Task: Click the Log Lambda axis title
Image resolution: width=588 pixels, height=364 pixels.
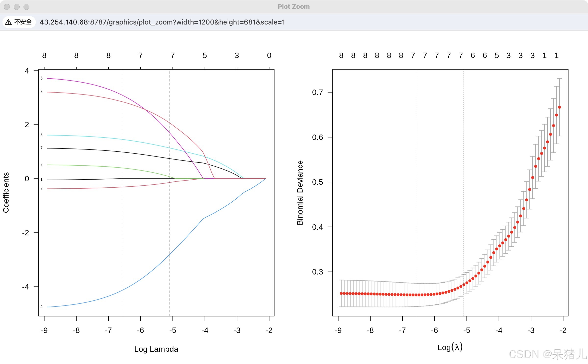Action: 156,349
